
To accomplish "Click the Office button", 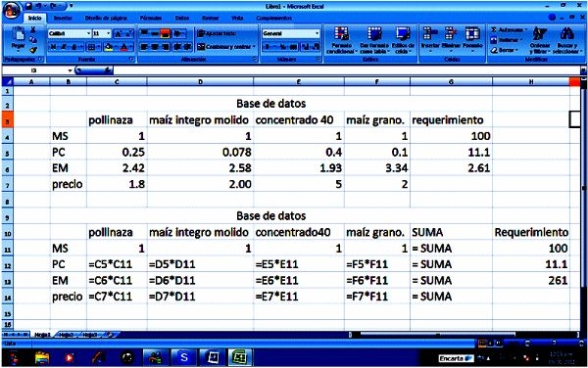I will pyautogui.click(x=11, y=10).
